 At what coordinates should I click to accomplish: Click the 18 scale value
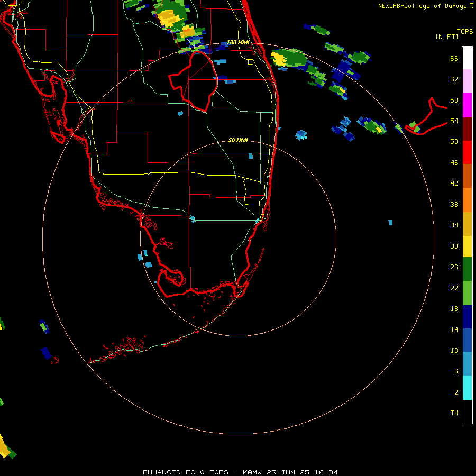(x=454, y=309)
